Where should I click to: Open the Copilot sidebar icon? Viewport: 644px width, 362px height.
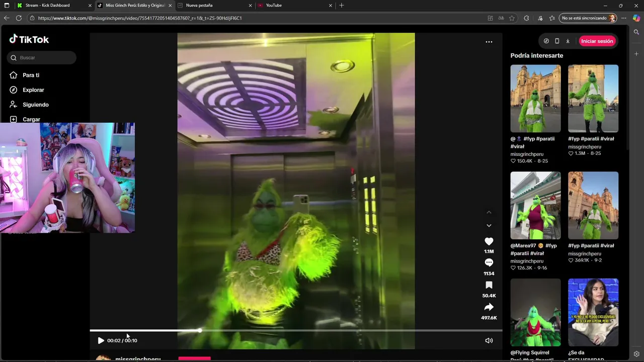(637, 18)
